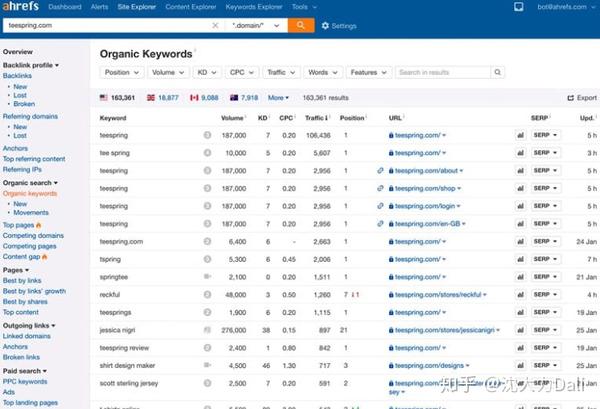
Task: Open Overview in sidebar
Action: coord(18,52)
